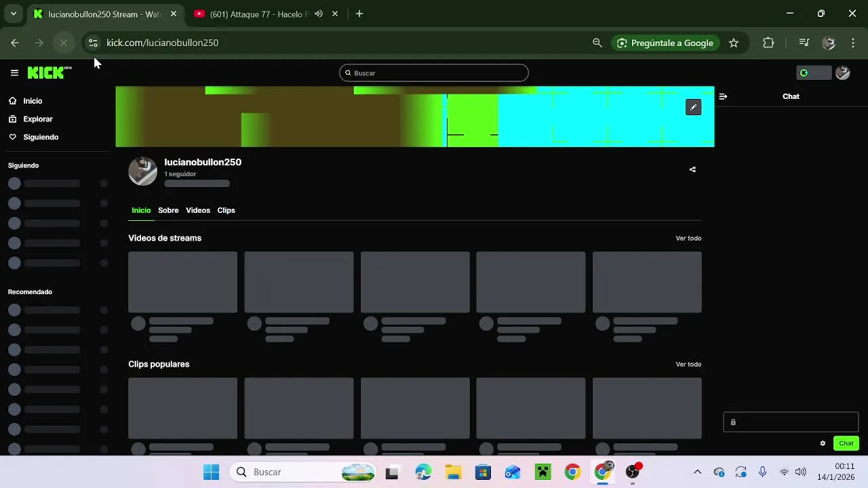Viewport: 868px width, 488px height.
Task: Open Minecraft from the taskbar
Action: [542, 472]
